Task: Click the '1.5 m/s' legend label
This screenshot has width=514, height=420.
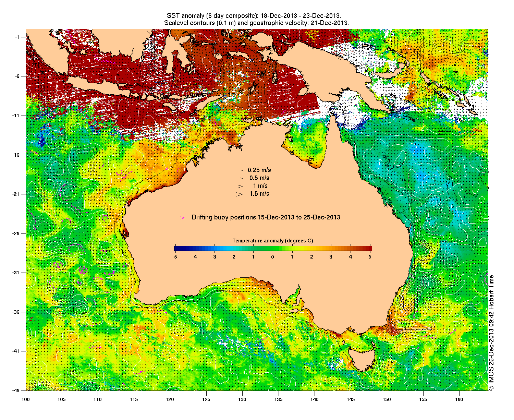Action: (259, 194)
